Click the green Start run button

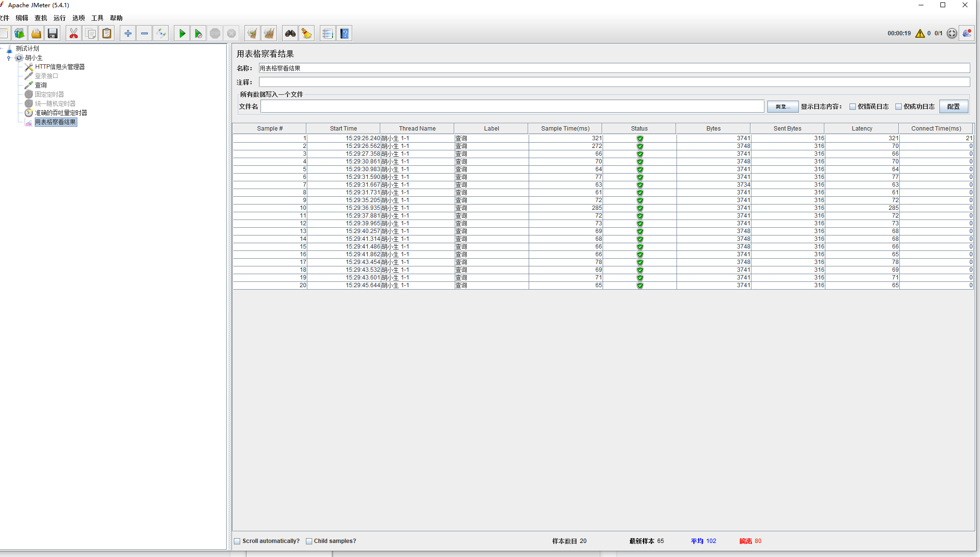(x=182, y=33)
